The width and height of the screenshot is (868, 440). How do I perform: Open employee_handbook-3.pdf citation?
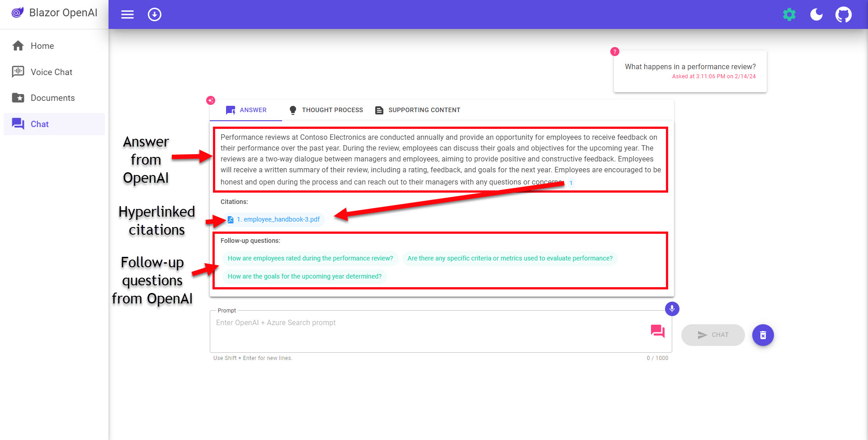(x=274, y=219)
